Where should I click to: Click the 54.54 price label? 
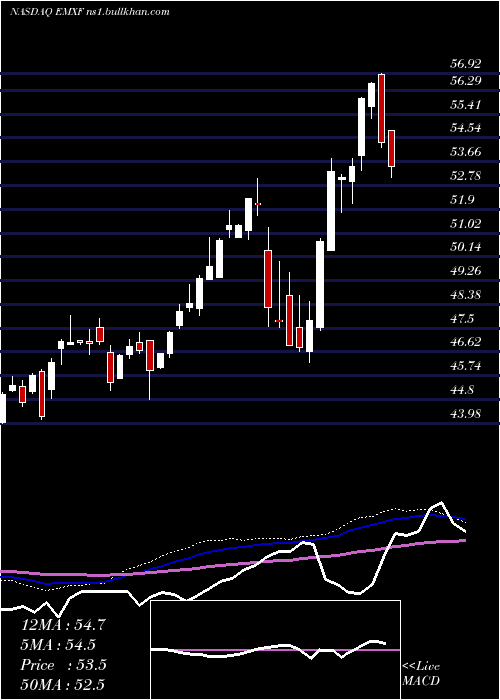point(466,128)
